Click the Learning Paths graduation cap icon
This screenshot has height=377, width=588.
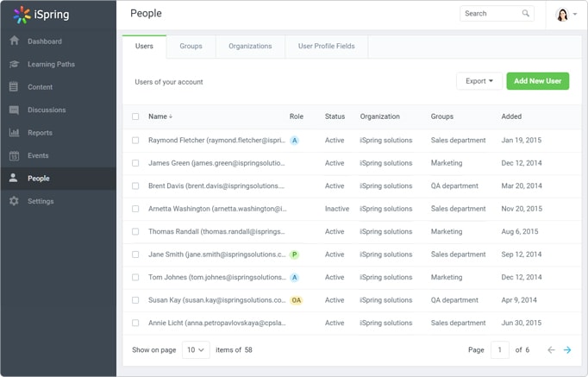[14, 65]
